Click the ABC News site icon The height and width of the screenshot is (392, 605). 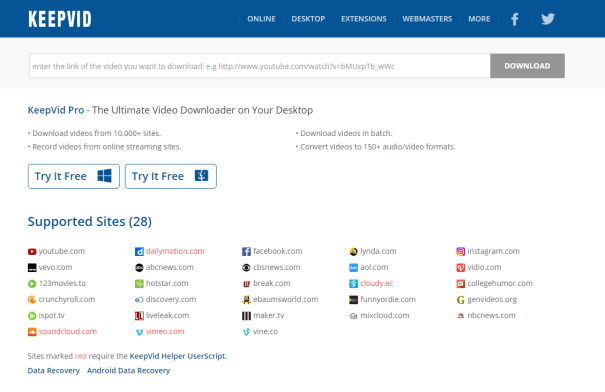pyautogui.click(x=139, y=268)
